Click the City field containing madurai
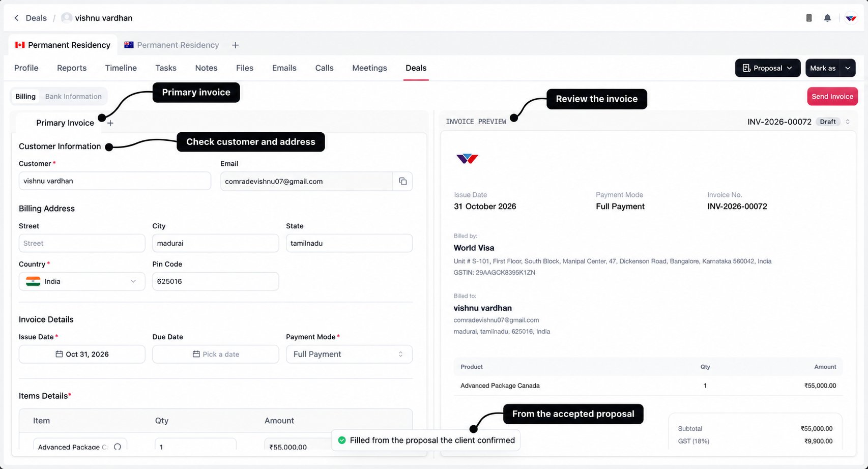Screen dimensions: 868x469 point(216,243)
